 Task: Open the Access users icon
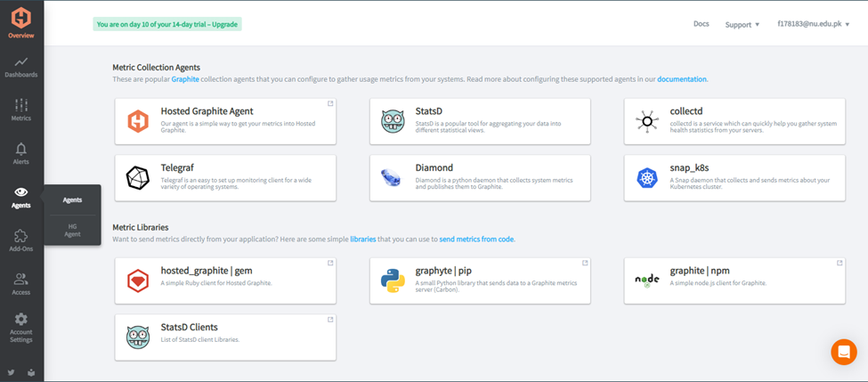tap(21, 279)
